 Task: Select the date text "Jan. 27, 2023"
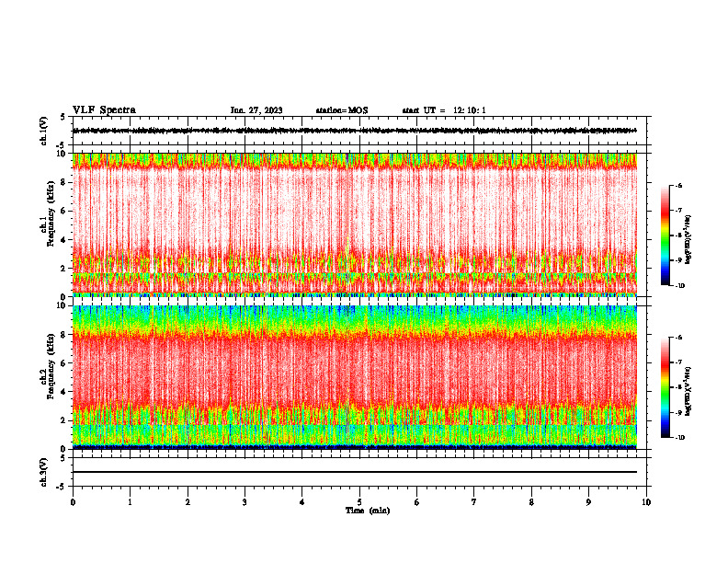(x=256, y=110)
